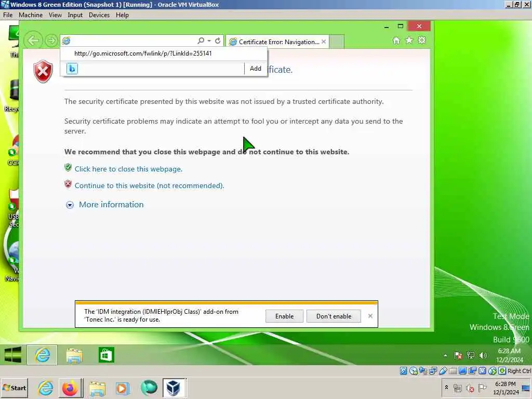Image resolution: width=532 pixels, height=399 pixels.
Task: Open the host Action Center flag
Action: click(x=482, y=388)
